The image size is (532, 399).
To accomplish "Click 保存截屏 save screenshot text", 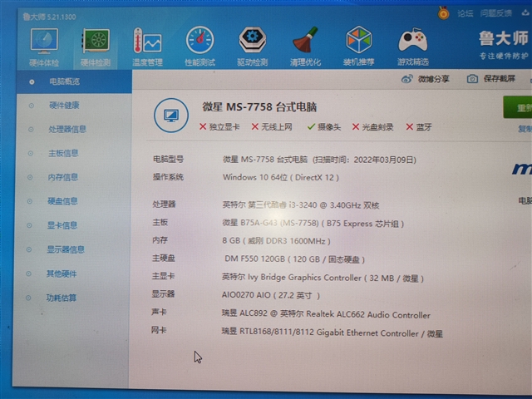I will (x=499, y=79).
